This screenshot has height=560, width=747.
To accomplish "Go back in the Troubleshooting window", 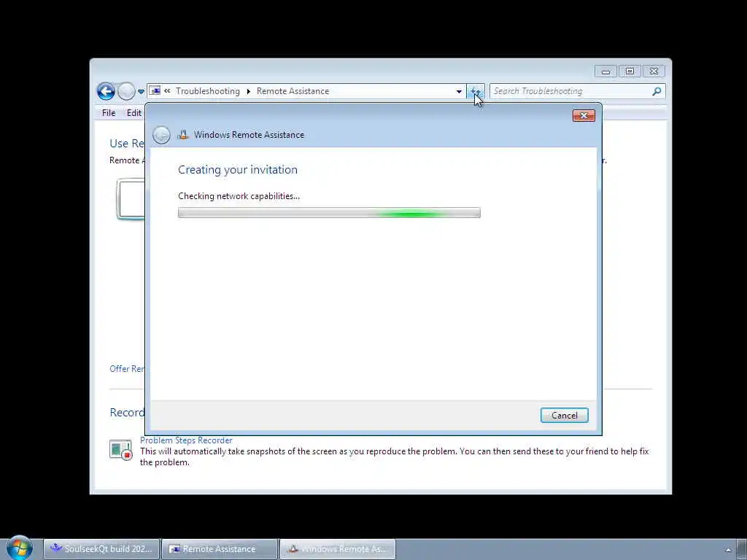I will [x=106, y=91].
